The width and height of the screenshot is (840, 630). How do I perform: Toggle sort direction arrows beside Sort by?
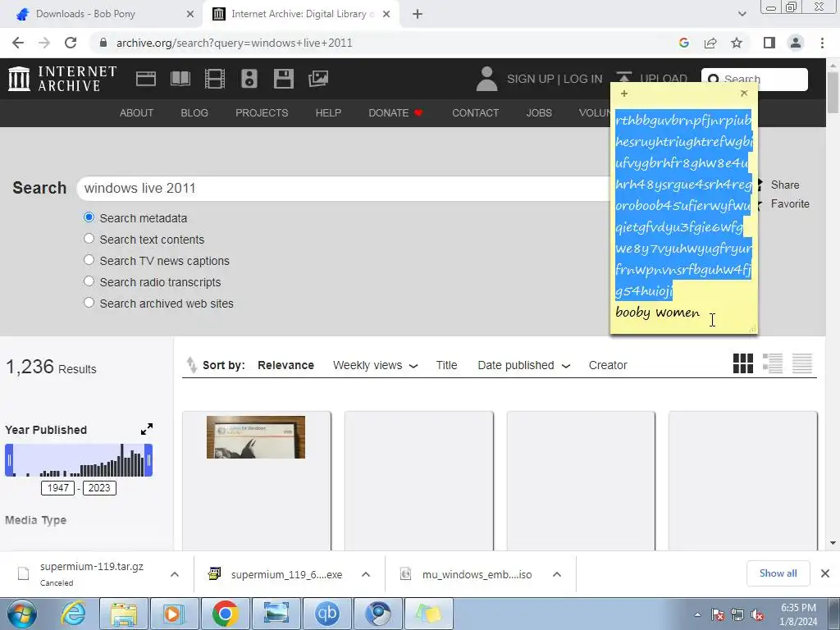click(x=191, y=365)
